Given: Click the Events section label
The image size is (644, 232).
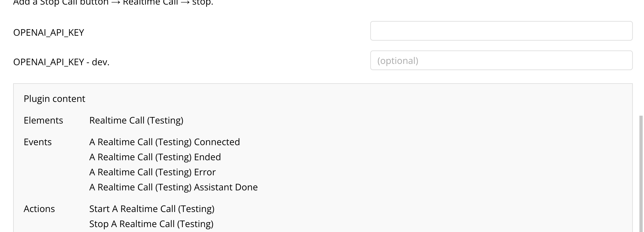Looking at the screenshot, I should coord(38,142).
